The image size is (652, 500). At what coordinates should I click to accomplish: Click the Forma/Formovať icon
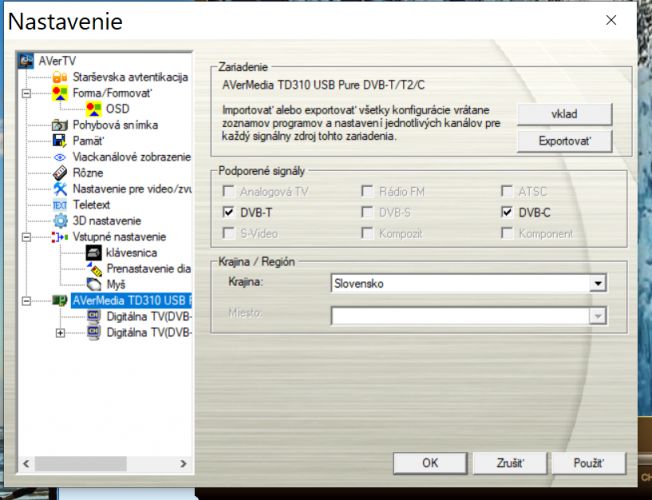pyautogui.click(x=60, y=93)
